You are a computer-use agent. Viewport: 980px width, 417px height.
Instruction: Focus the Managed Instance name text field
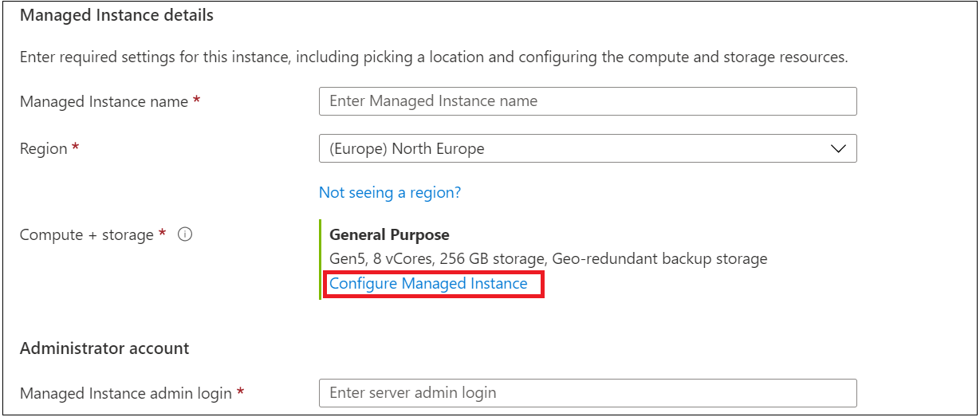[587, 101]
